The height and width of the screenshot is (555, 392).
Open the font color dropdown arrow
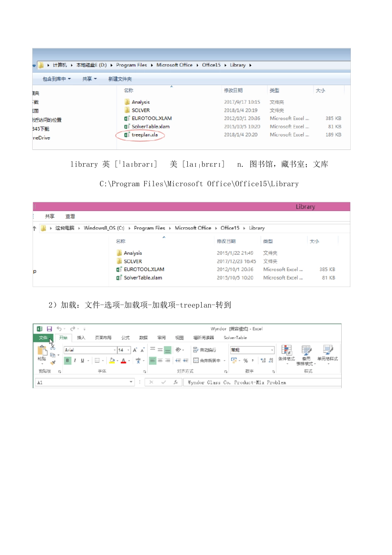click(129, 361)
